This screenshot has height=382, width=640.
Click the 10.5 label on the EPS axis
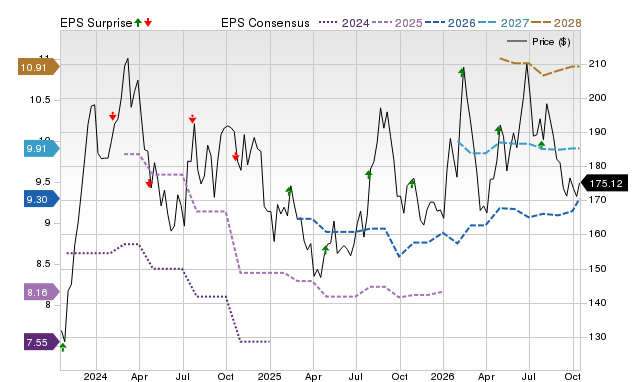pyautogui.click(x=40, y=100)
